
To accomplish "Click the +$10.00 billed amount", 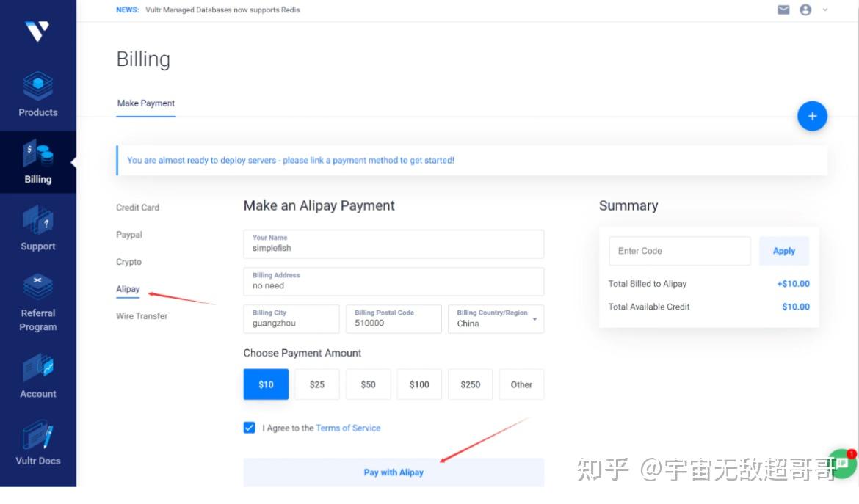I will (x=793, y=283).
